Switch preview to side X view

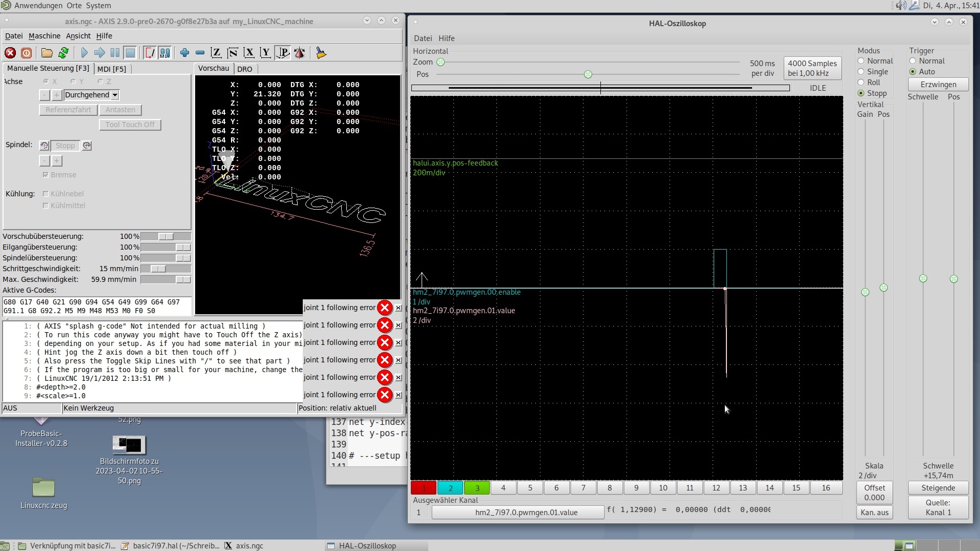coord(249,53)
